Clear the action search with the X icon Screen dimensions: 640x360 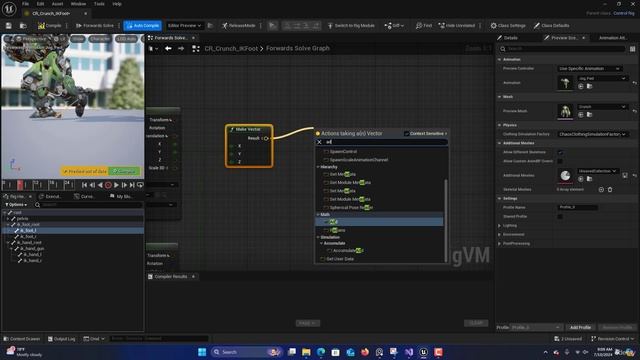(319, 142)
